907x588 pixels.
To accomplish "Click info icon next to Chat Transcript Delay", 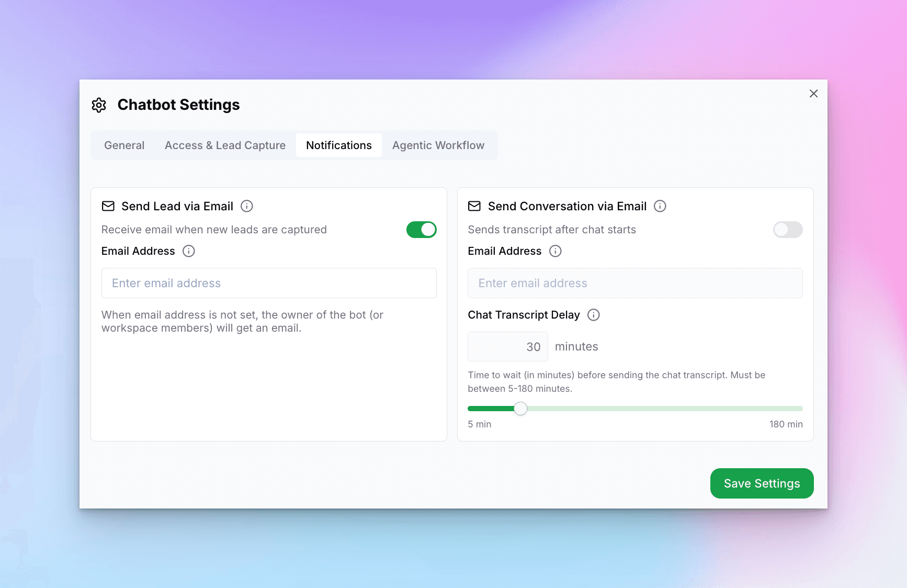I will point(594,315).
